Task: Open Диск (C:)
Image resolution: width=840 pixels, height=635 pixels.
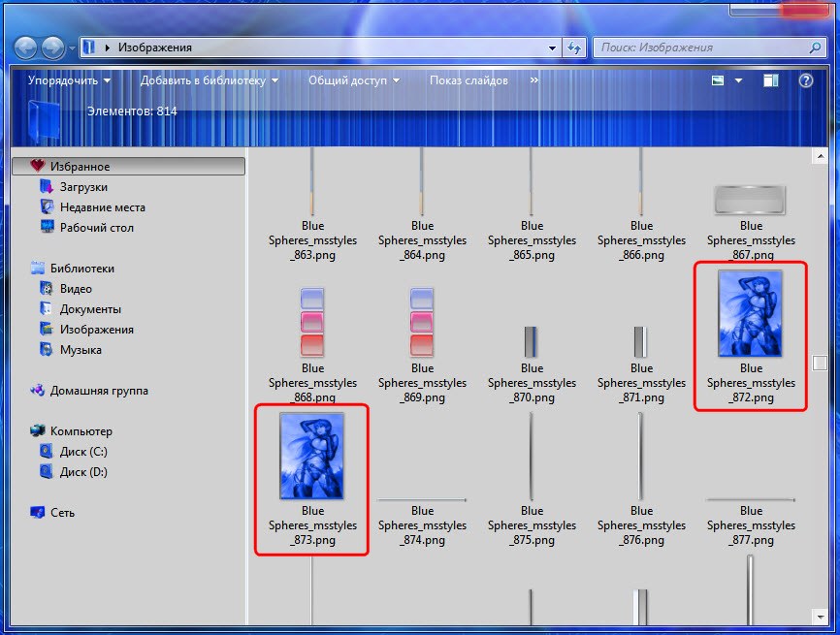Action: [83, 452]
